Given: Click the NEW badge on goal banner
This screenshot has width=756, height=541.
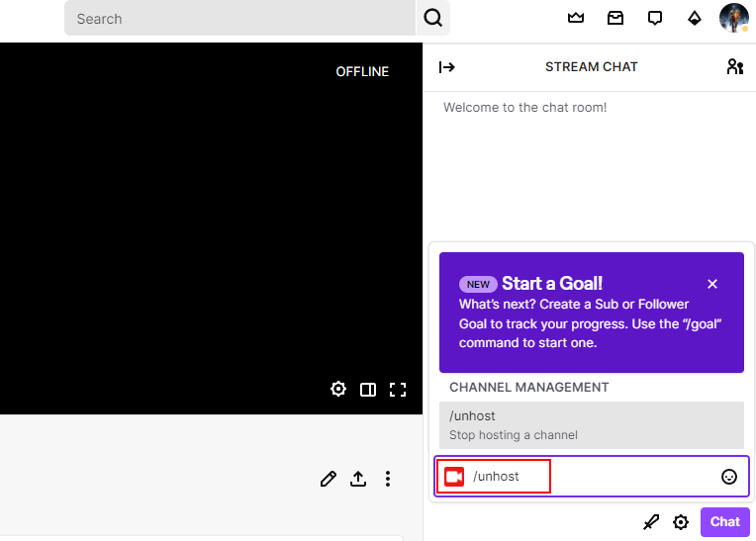Looking at the screenshot, I should [x=478, y=284].
